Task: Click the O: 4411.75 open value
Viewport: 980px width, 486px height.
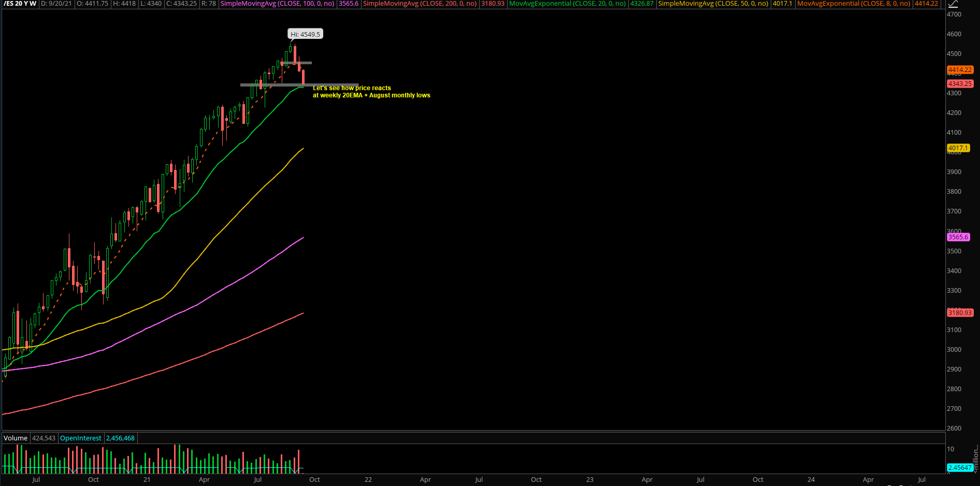Action: tap(92, 4)
